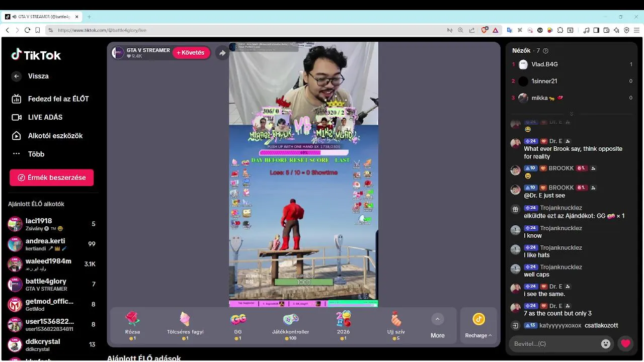This screenshot has width=644, height=362.
Task: Click the site settings icon in address bar
Action: coord(51,30)
